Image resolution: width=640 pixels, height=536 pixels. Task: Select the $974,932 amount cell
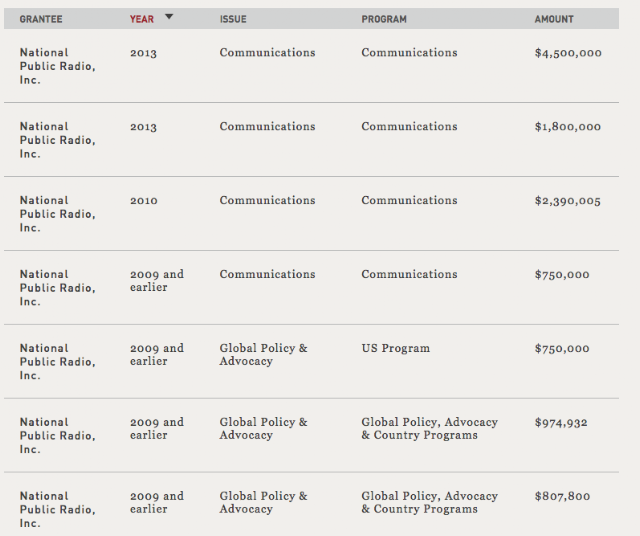561,423
